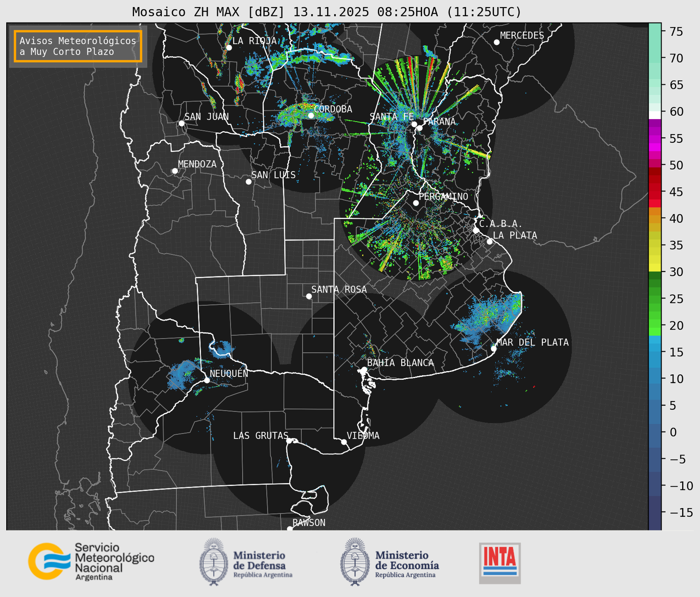Click the -15 value on color scale
Image resolution: width=700 pixels, height=597 pixels.
[x=681, y=513]
